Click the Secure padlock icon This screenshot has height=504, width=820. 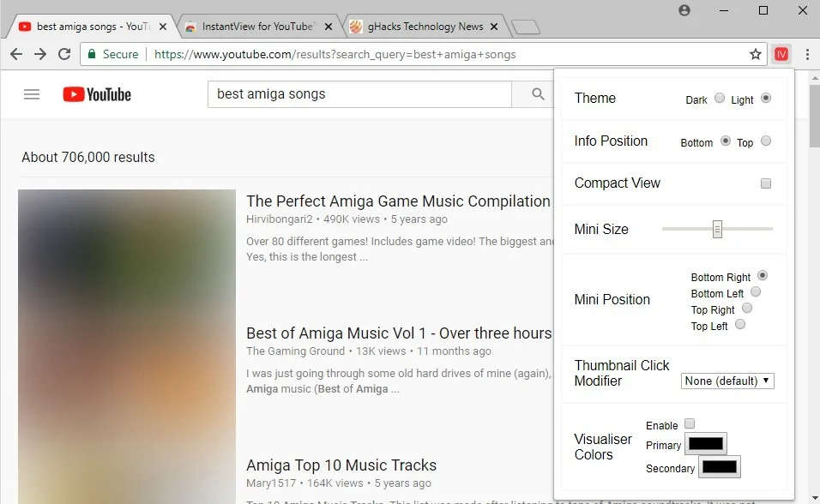coord(92,54)
